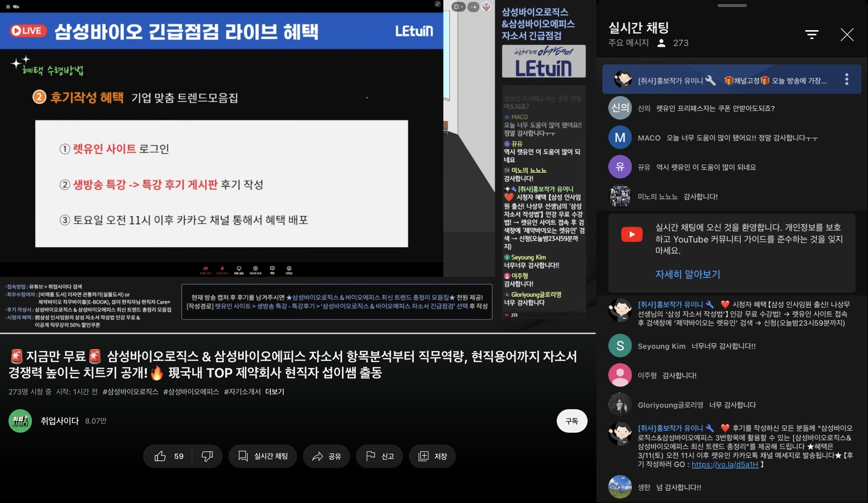Click the hamburger menu icon in video corner

click(x=8, y=7)
